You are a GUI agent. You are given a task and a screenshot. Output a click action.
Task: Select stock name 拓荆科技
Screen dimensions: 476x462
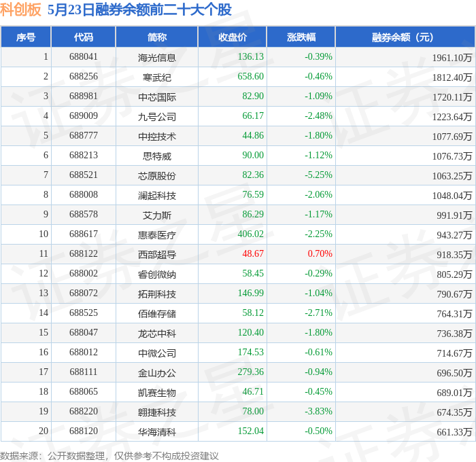pyautogui.click(x=157, y=294)
